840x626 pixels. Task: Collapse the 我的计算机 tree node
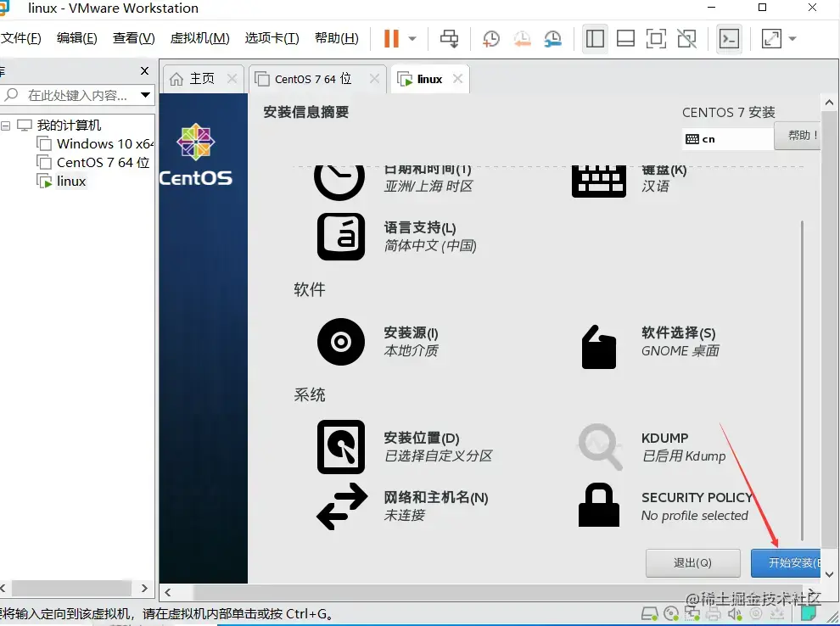click(5, 126)
